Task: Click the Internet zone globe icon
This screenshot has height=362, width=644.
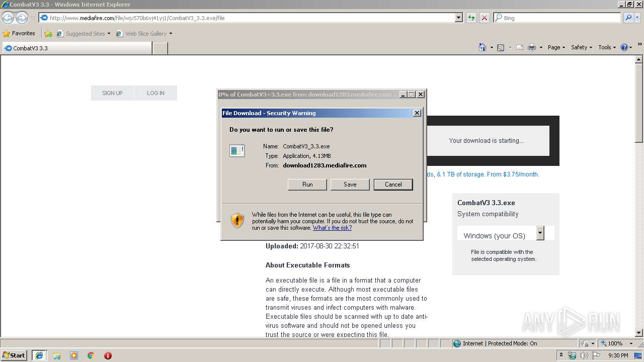Action: pos(457,343)
